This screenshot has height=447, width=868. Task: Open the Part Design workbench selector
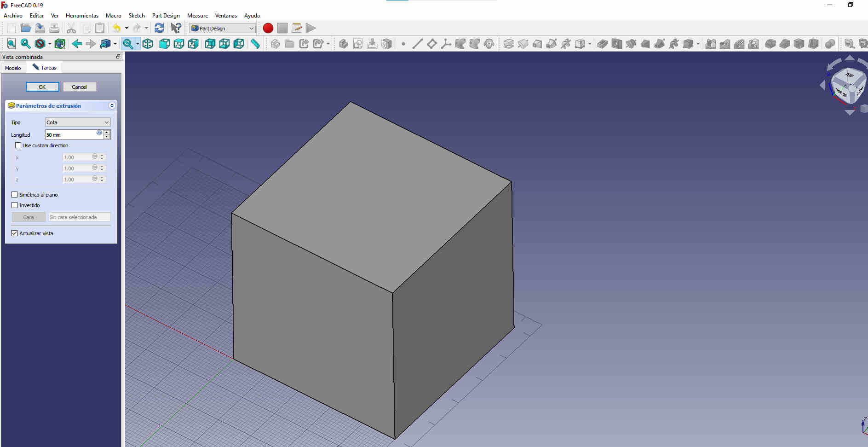click(x=223, y=28)
